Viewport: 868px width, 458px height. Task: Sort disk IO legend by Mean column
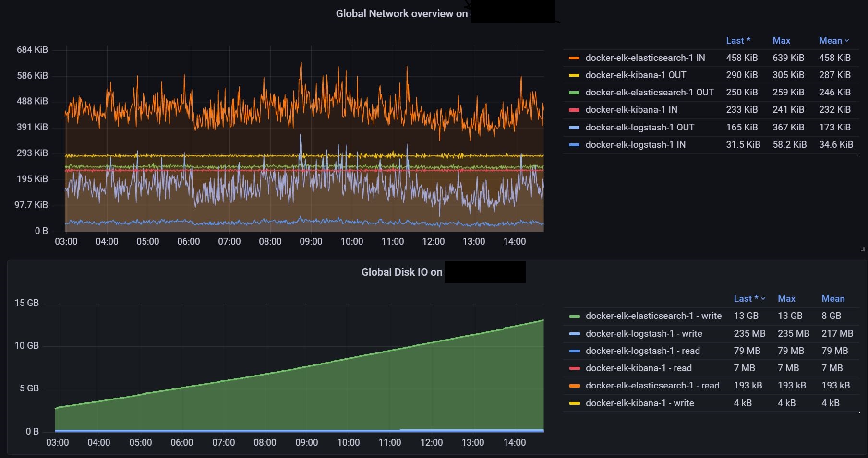[833, 299]
